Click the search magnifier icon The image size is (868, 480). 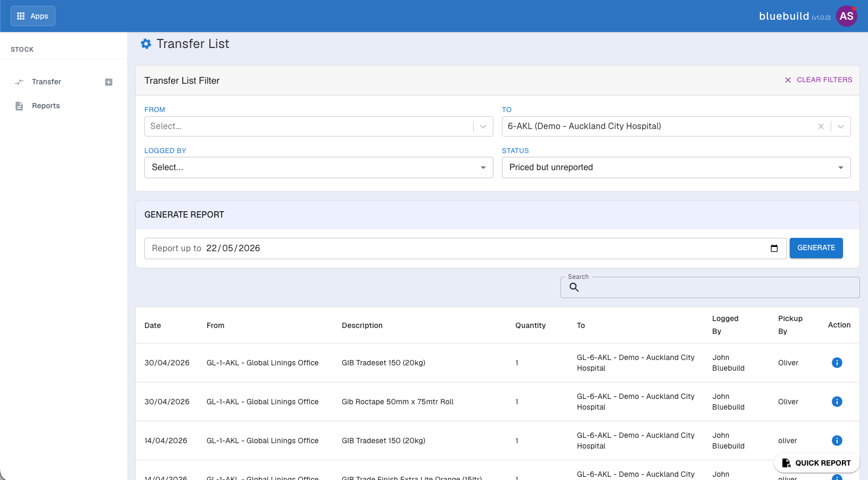(x=574, y=287)
